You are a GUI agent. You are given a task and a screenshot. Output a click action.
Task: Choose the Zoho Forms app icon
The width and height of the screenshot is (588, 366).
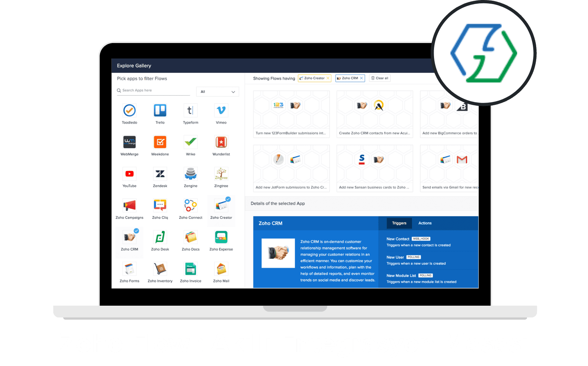[129, 269]
